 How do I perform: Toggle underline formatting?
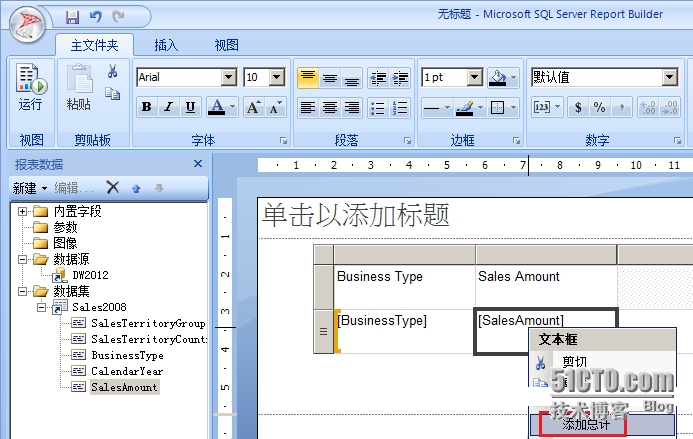[x=190, y=107]
